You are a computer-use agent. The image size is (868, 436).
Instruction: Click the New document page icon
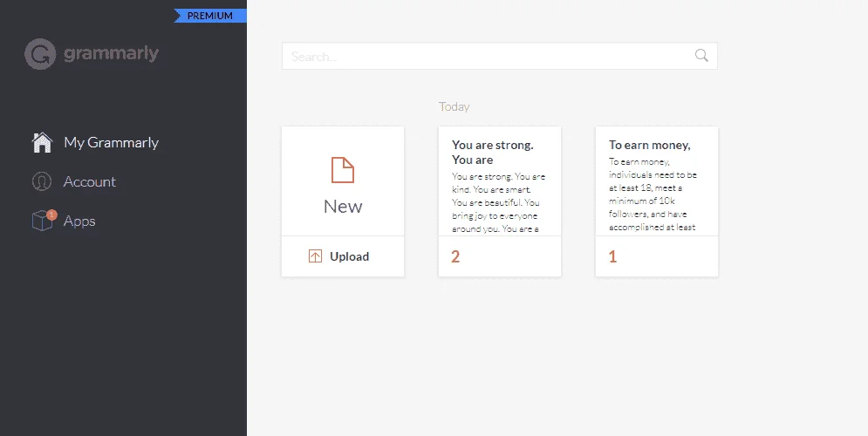[x=343, y=170]
